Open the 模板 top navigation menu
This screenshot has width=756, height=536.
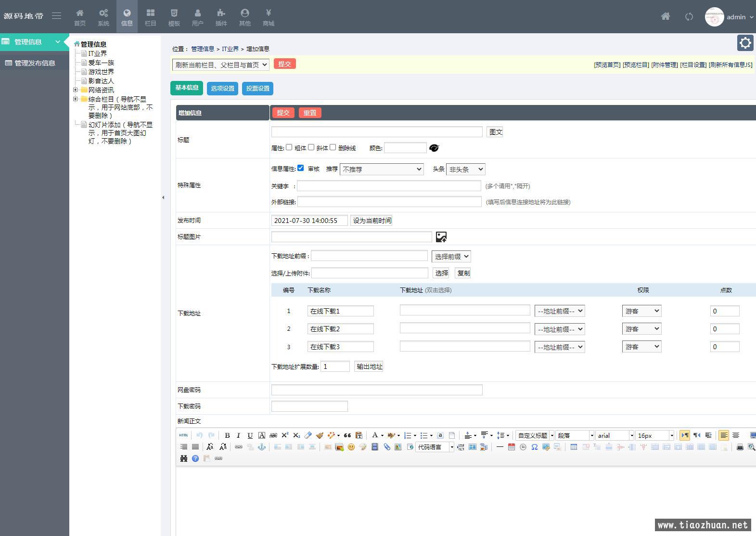click(174, 17)
